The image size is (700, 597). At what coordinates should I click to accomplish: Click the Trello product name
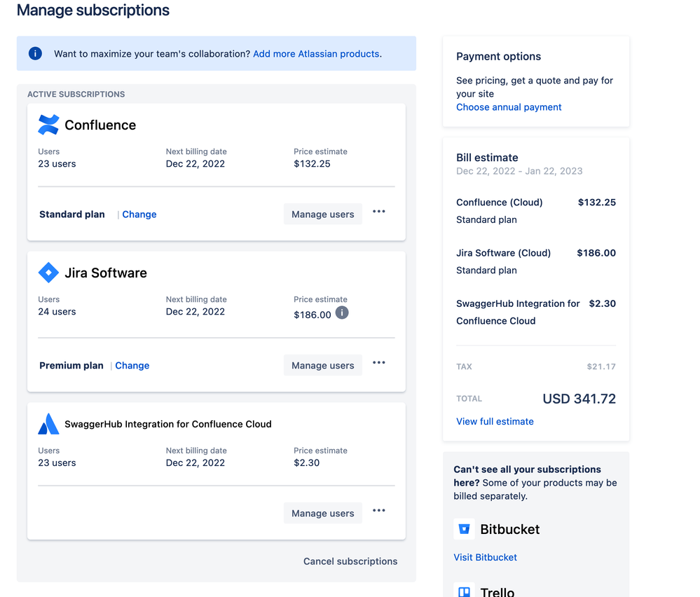pos(497,592)
